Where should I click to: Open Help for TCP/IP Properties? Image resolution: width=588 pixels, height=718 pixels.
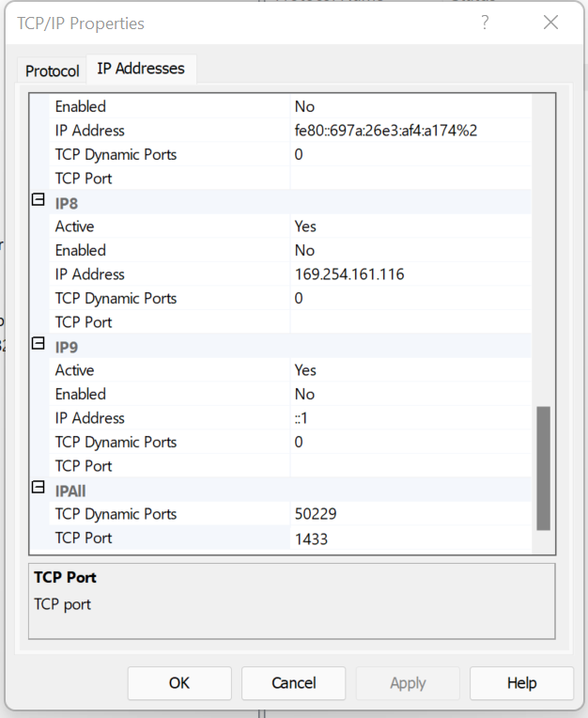[x=521, y=683]
